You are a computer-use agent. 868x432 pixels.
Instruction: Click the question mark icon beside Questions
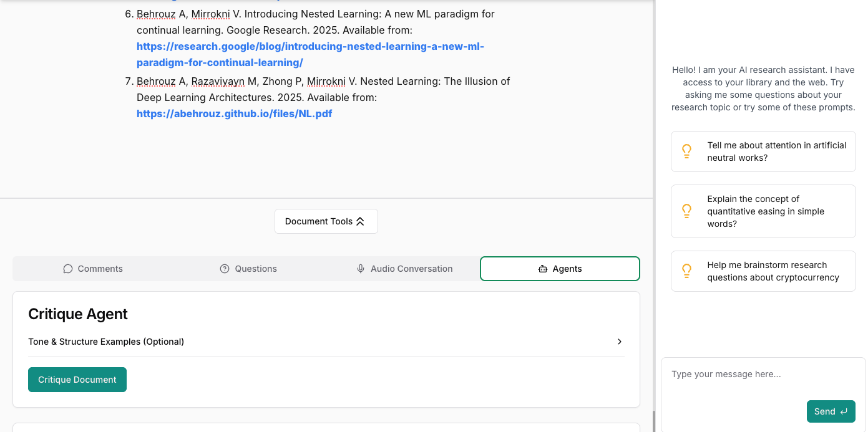[225, 269]
